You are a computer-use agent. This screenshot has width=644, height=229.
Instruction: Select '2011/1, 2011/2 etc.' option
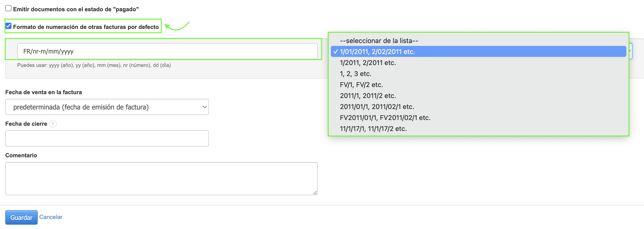pos(368,96)
